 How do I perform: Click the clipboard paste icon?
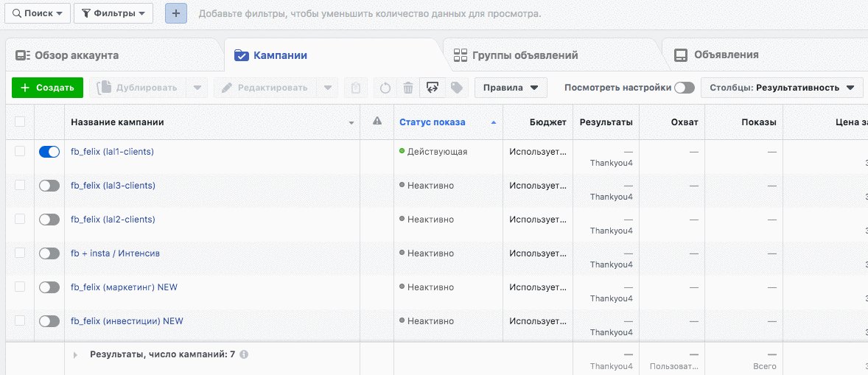[356, 88]
